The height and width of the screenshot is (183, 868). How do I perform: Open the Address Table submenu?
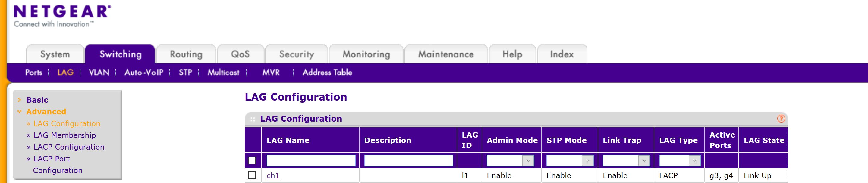pos(327,72)
